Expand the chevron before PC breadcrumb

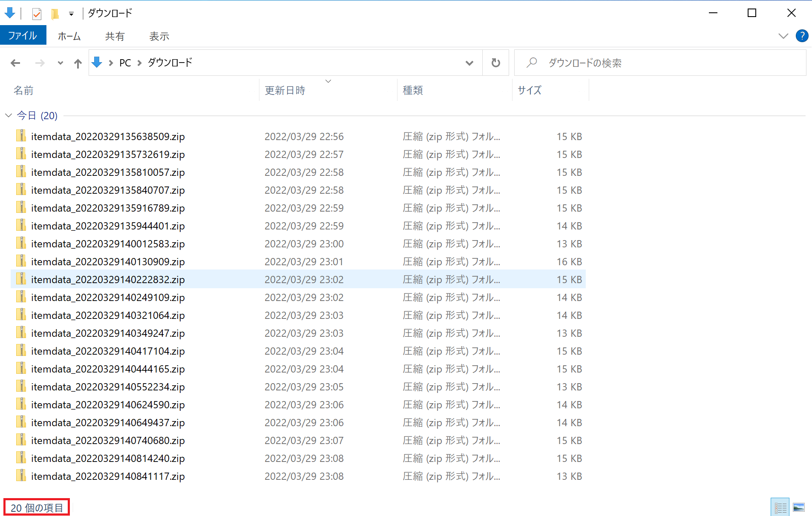(111, 63)
